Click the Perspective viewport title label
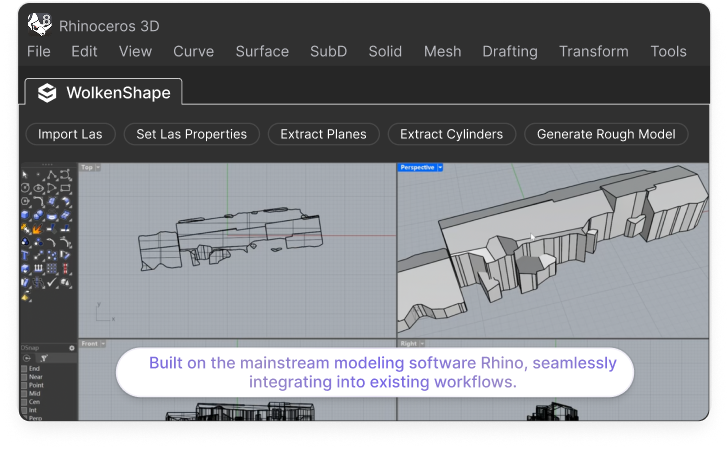The height and width of the screenshot is (449, 728). tap(417, 168)
